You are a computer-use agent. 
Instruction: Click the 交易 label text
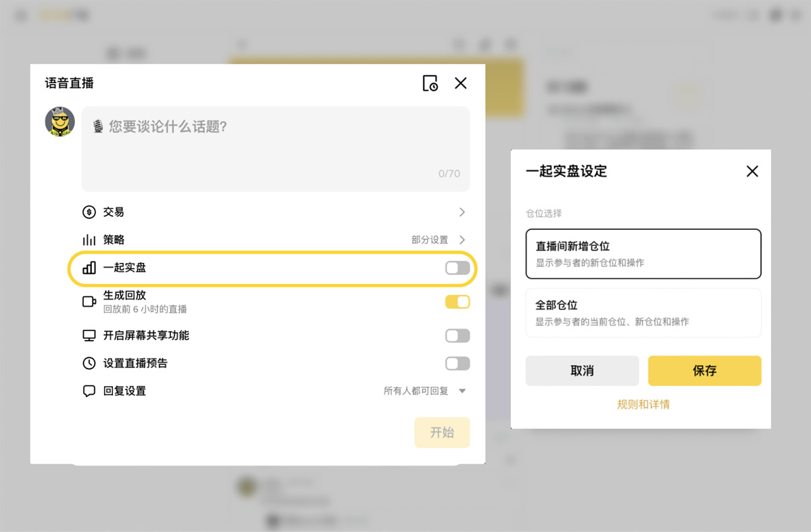pyautogui.click(x=114, y=212)
